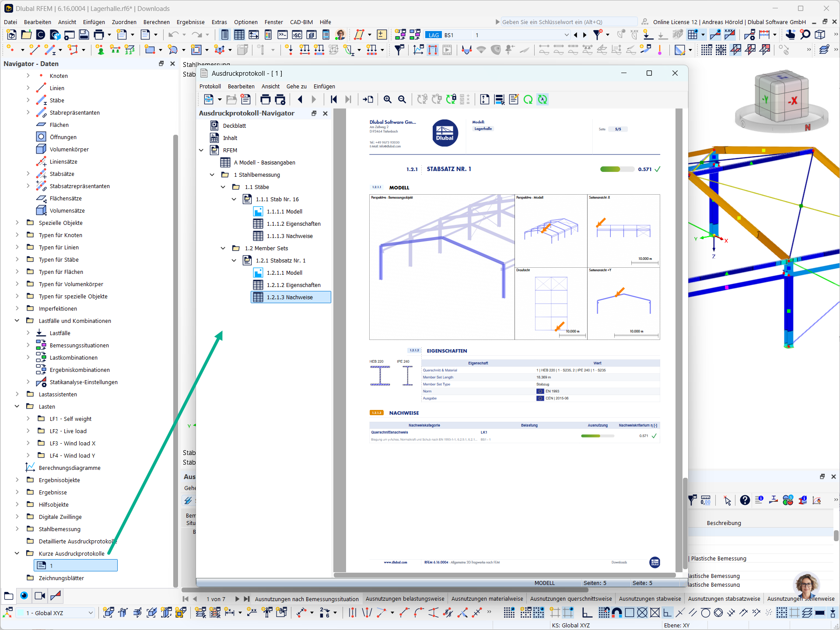Screen dimensions: 840x630
Task: Collapse the RFEM node in protocol navigator
Action: pyautogui.click(x=201, y=150)
